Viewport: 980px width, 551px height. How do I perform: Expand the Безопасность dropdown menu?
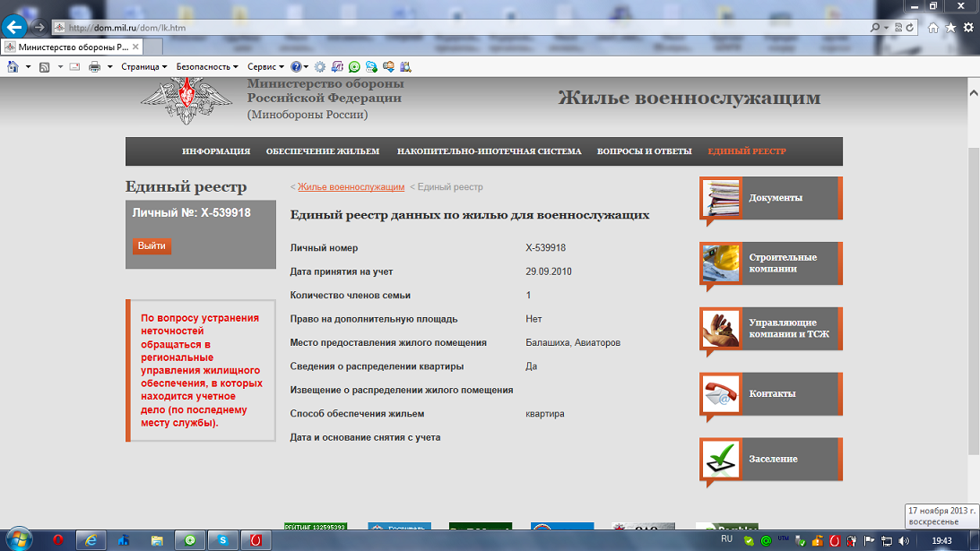(206, 66)
